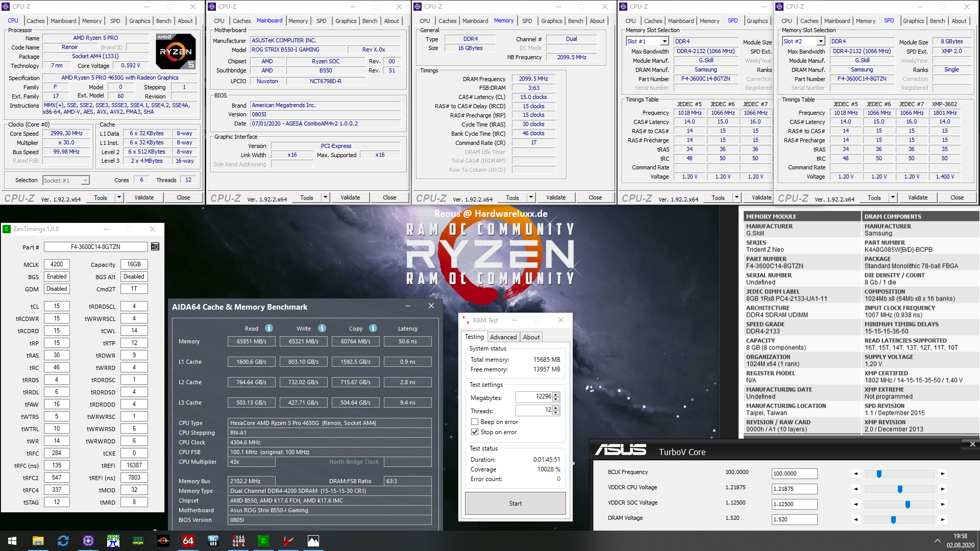The height and width of the screenshot is (551, 980).
Task: Increase the Megabytes value with the up arrow
Action: click(556, 394)
